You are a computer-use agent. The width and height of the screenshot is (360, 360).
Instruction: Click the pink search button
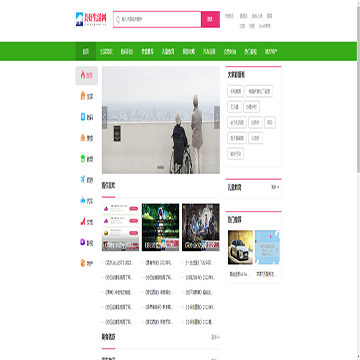pos(210,19)
